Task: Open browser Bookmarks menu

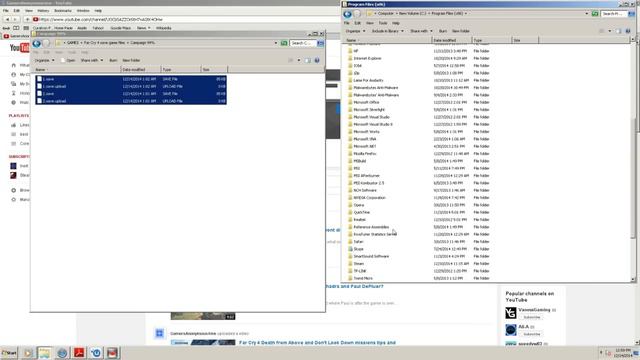Action: point(62,11)
